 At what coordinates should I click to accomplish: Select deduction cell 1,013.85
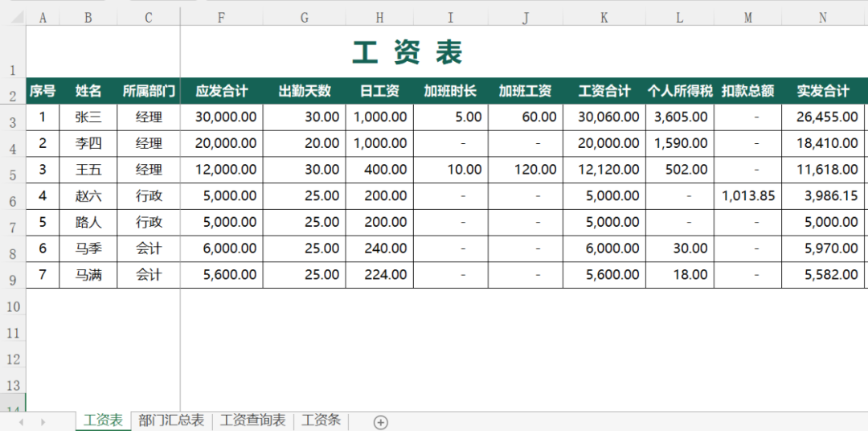748,195
